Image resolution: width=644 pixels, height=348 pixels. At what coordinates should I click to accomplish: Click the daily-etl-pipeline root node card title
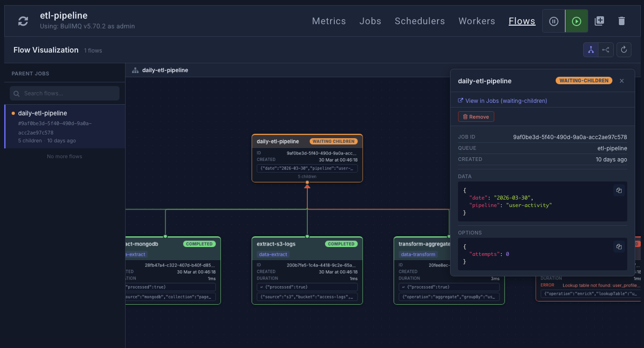click(x=278, y=141)
